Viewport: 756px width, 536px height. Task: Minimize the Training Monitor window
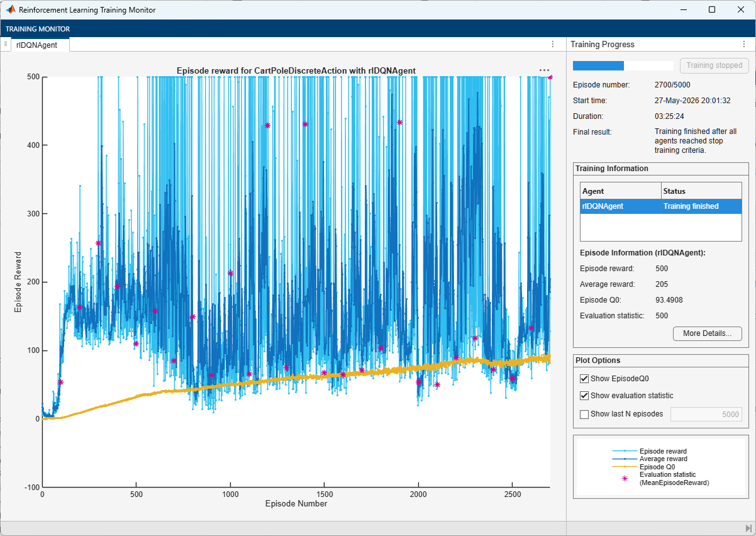coord(682,10)
